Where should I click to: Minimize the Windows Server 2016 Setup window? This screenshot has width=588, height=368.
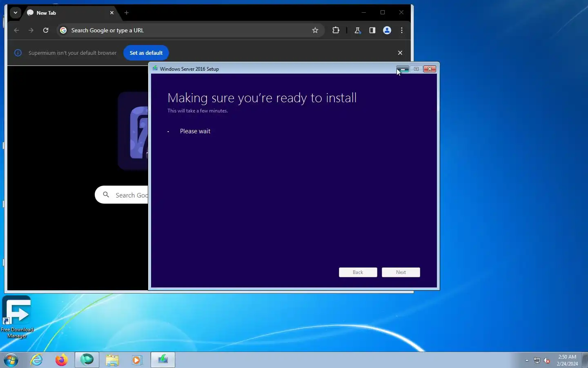click(x=403, y=69)
